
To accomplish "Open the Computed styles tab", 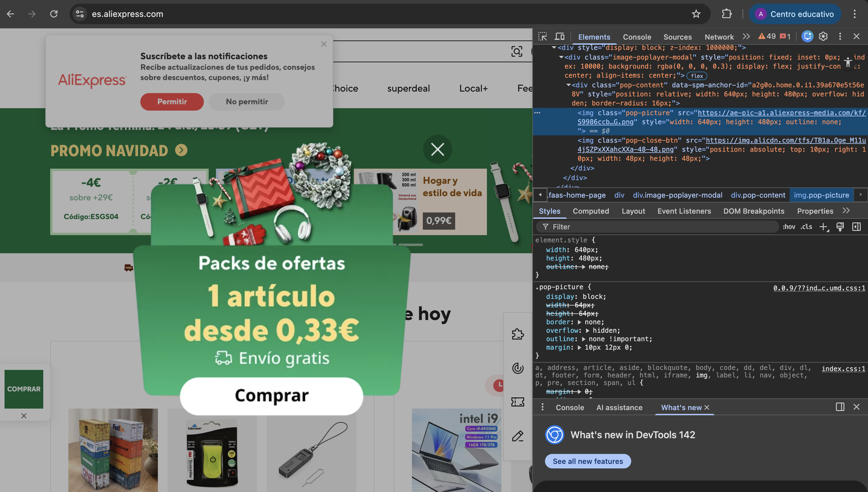I will pyautogui.click(x=590, y=211).
